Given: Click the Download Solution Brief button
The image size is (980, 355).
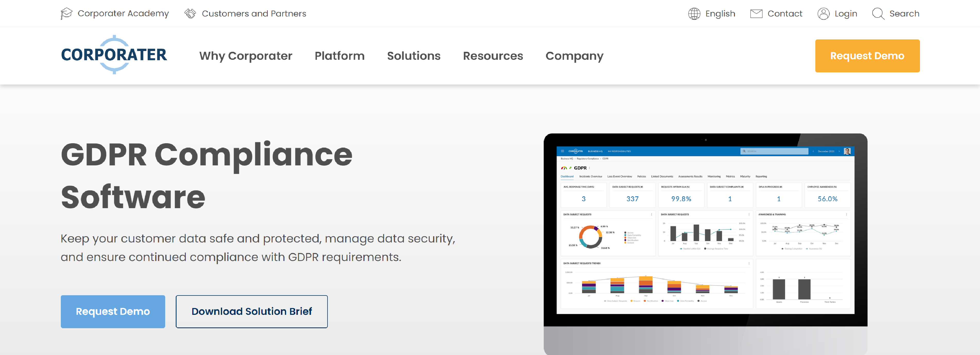Looking at the screenshot, I should tap(252, 312).
